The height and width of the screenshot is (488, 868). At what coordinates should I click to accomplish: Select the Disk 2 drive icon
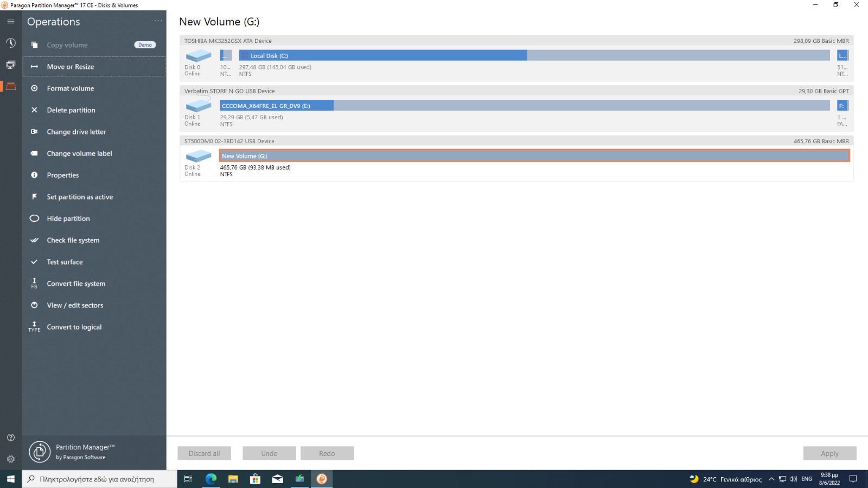coord(199,156)
